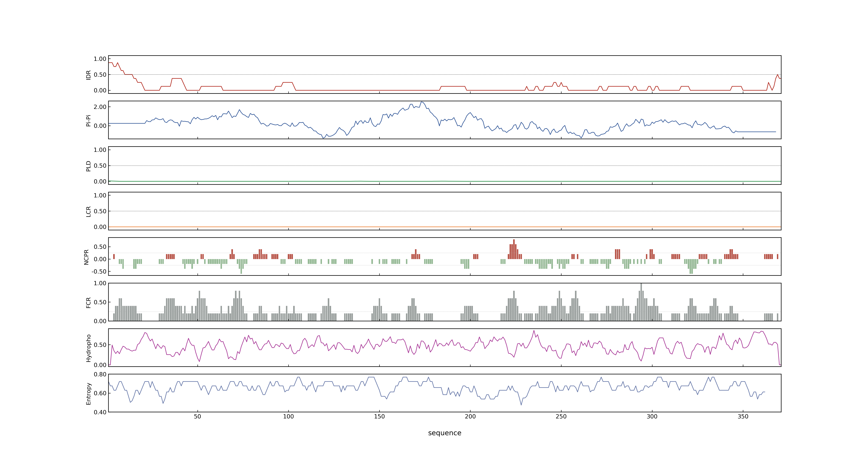This screenshot has height=463, width=868.
Task: Click the NCPR y-axis label
Action: pos(86,257)
